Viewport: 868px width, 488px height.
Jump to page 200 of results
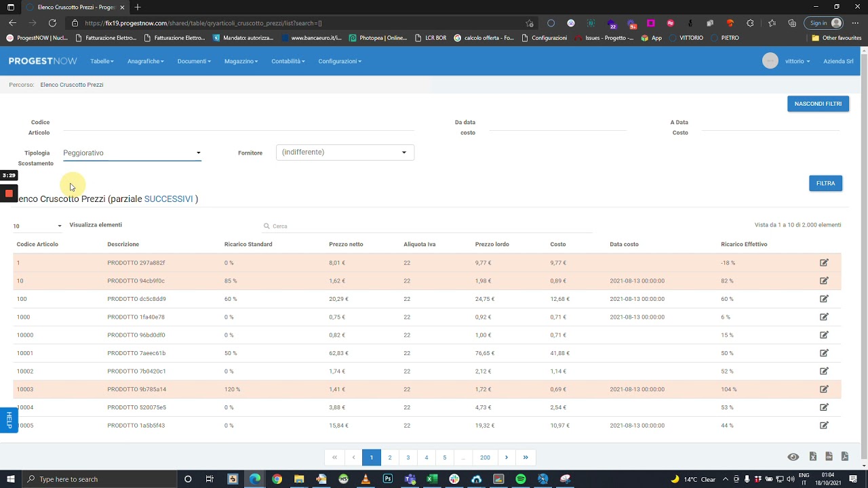pos(485,457)
